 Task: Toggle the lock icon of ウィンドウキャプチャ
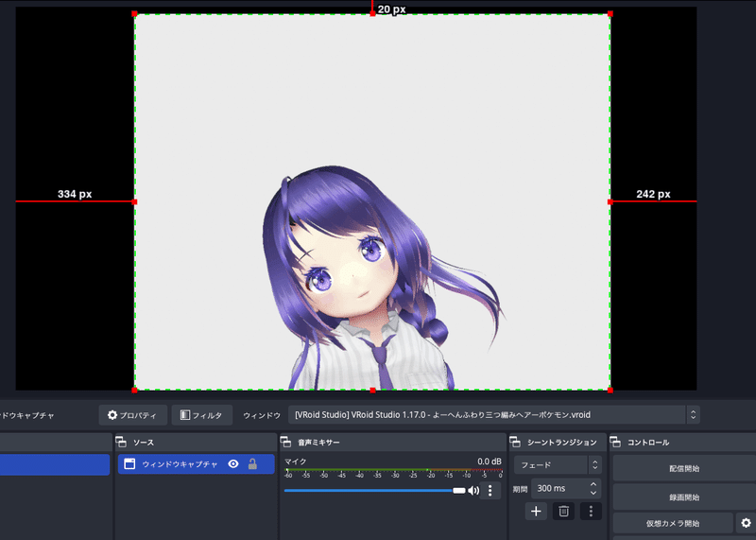pos(252,464)
